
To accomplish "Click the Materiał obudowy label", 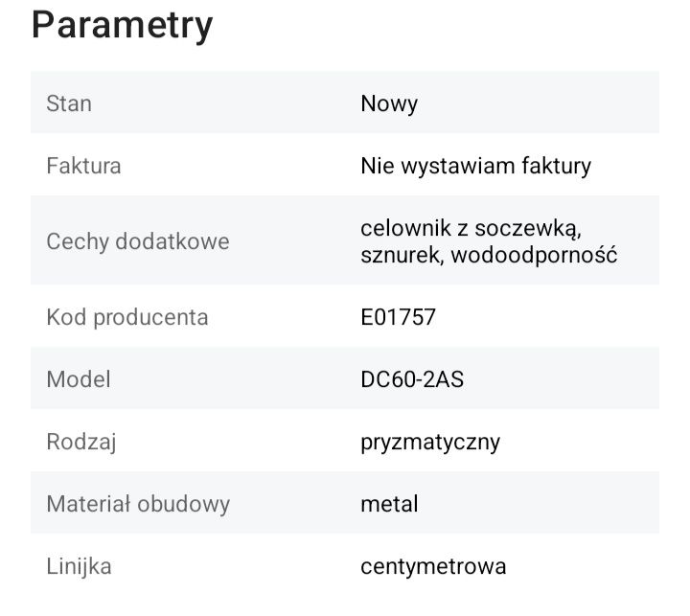I will coord(138,504).
